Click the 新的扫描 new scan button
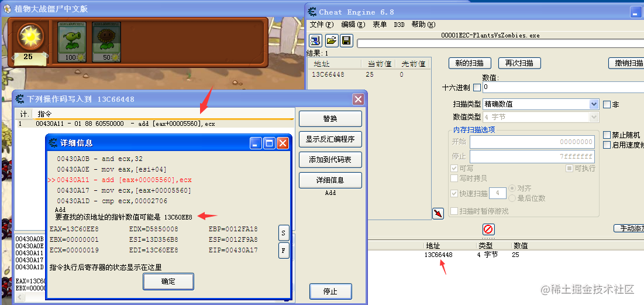644x305 pixels. click(470, 63)
